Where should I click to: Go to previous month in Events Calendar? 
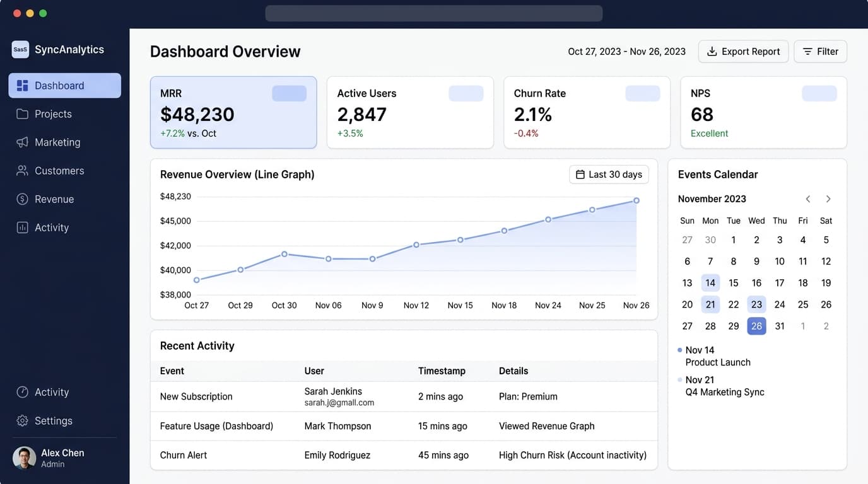click(x=808, y=199)
